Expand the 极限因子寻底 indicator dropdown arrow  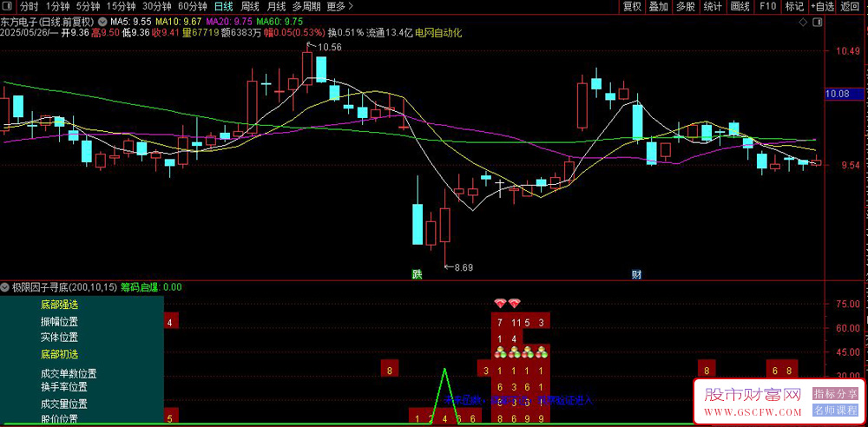tap(5, 287)
